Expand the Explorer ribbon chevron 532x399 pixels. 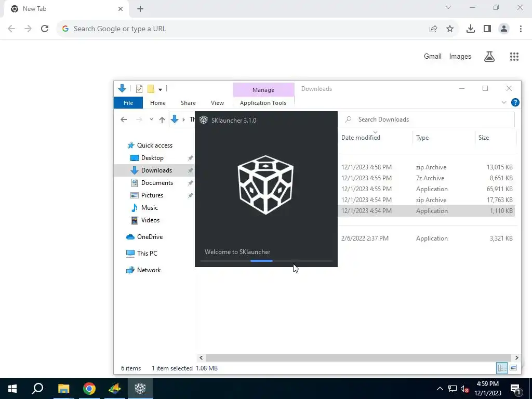[504, 102]
